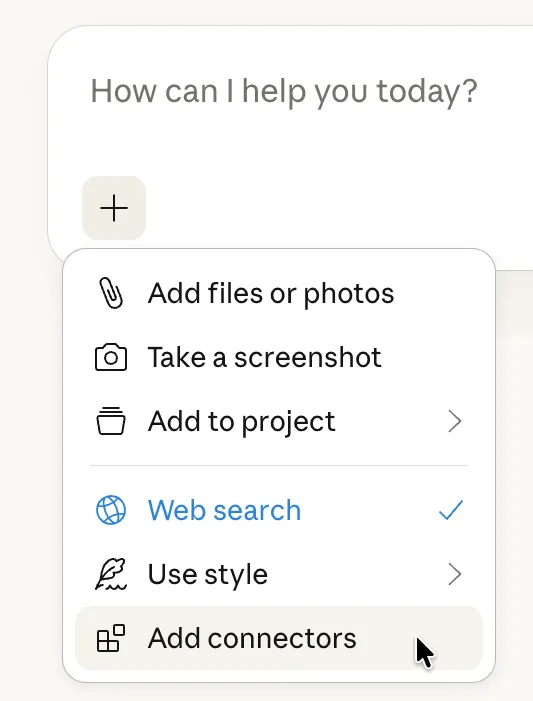This screenshot has width=533, height=701.
Task: Click the Web search label
Action: [224, 510]
